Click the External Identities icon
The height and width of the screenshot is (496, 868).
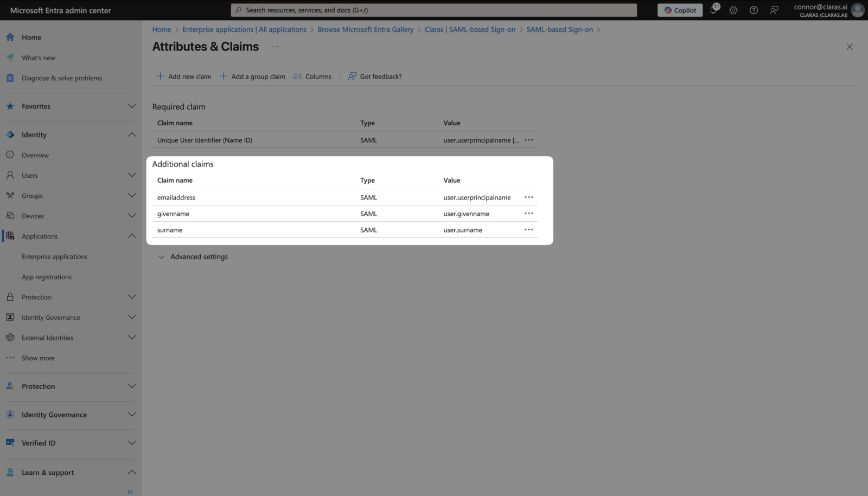tap(10, 338)
